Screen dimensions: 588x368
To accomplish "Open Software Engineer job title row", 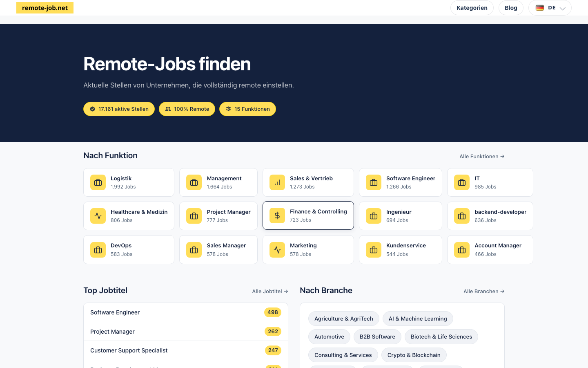I will [x=186, y=312].
